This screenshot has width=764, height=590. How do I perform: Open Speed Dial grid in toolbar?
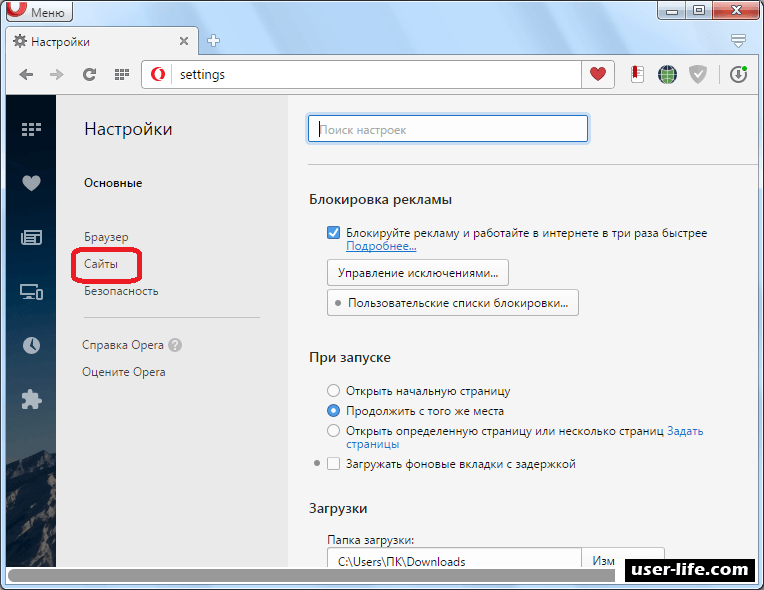pyautogui.click(x=122, y=75)
